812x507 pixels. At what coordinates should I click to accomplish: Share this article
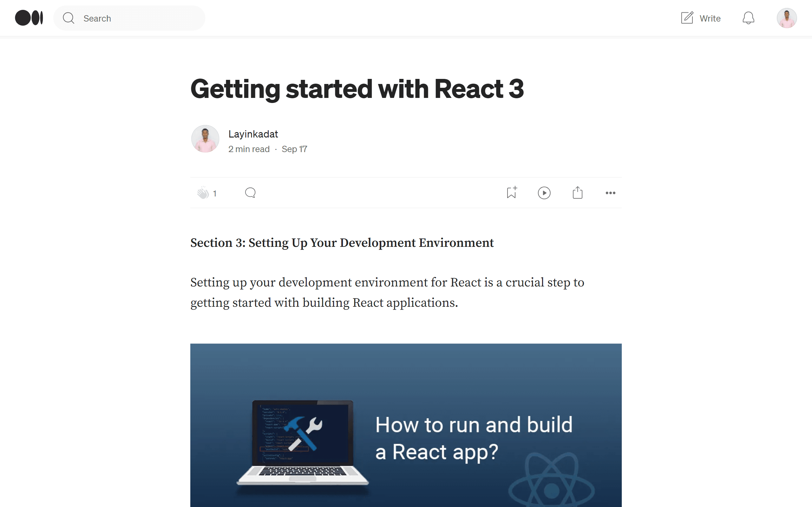point(577,192)
